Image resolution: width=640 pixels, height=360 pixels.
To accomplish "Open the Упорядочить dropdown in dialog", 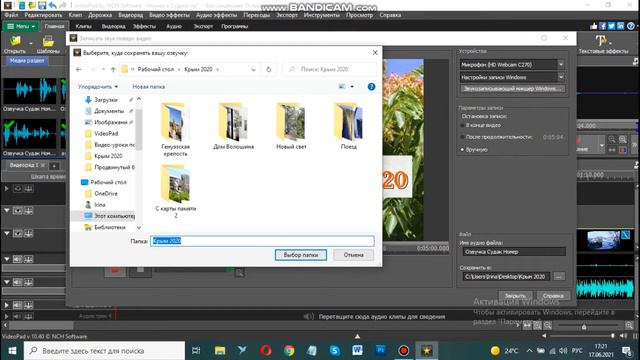I will click(x=98, y=87).
